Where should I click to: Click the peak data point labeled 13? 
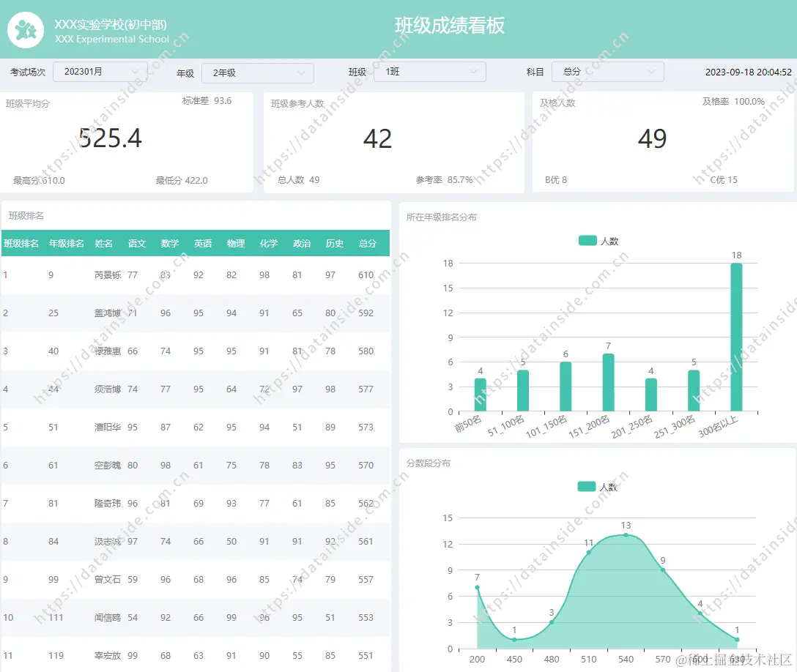coord(626,535)
